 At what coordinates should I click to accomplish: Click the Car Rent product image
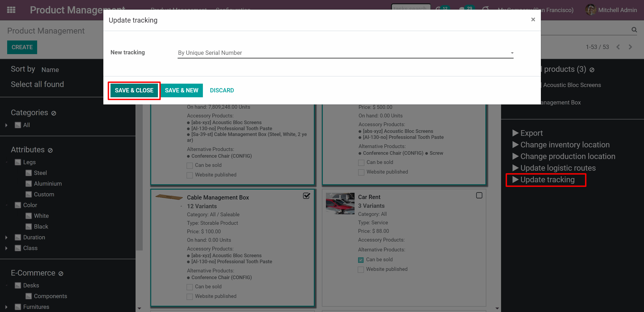(340, 203)
